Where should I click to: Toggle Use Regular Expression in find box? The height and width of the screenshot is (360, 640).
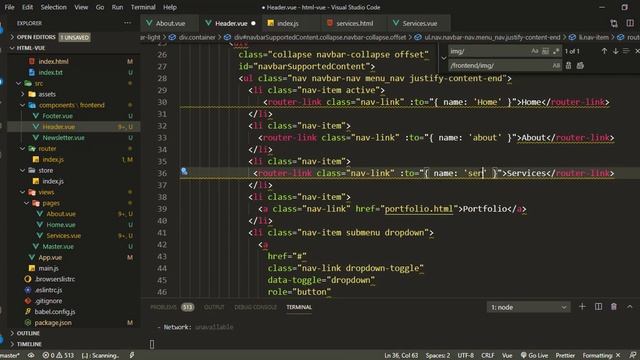coord(556,51)
